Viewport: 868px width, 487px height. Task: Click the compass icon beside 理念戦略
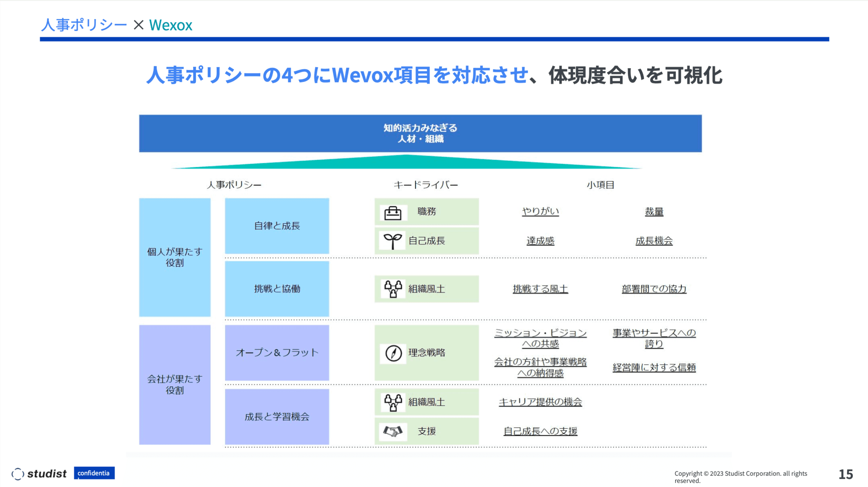pyautogui.click(x=393, y=353)
